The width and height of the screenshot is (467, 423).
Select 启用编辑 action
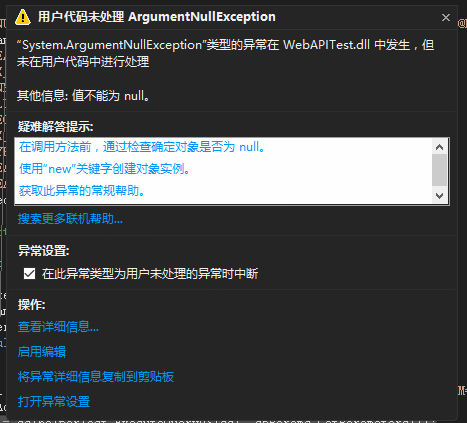pos(42,352)
